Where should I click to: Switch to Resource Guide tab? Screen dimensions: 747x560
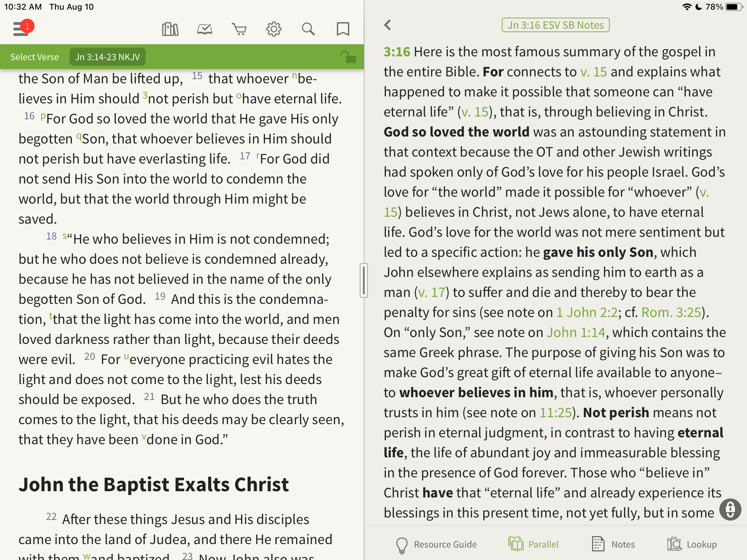pyautogui.click(x=436, y=544)
